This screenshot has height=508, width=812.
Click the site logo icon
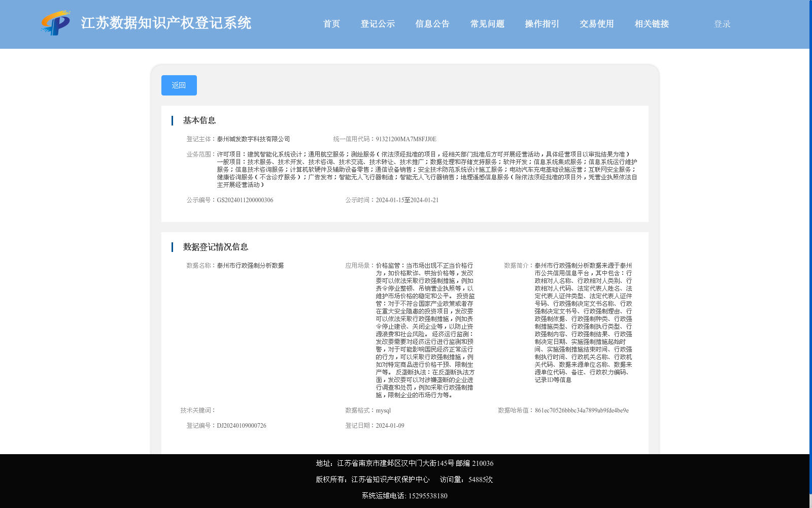[55, 23]
